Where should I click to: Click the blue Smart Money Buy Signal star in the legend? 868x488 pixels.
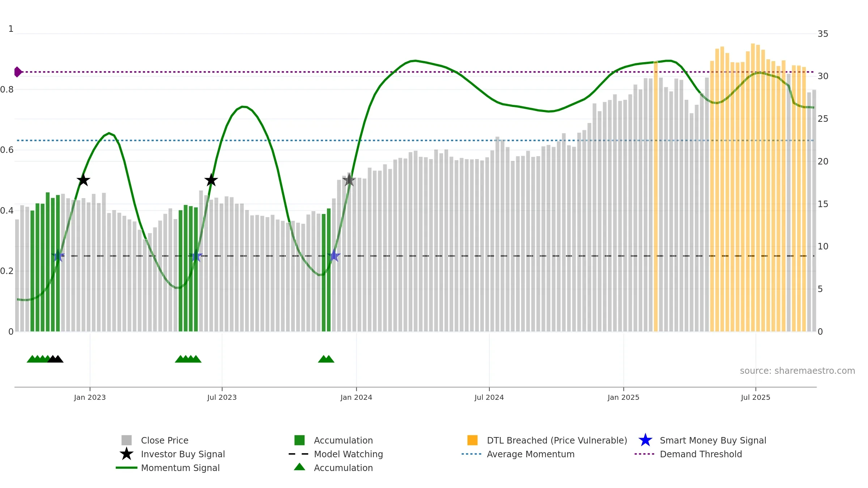point(645,440)
